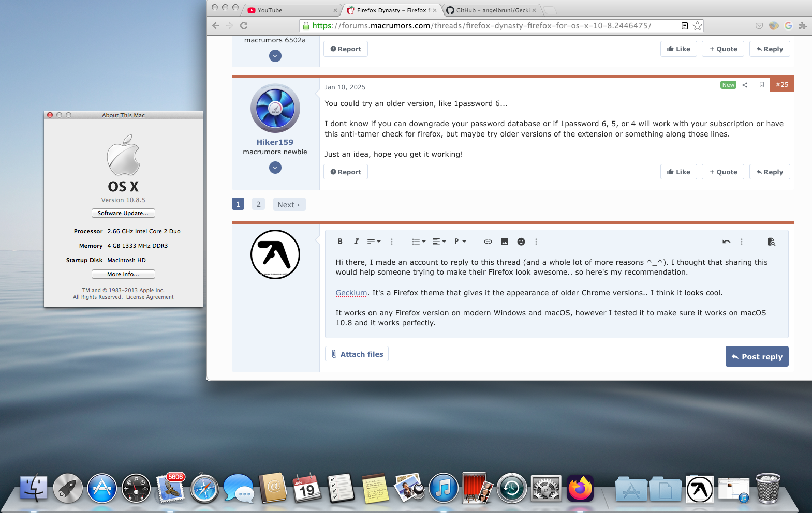This screenshot has width=812, height=513.
Task: Close the YouTube tab
Action: coord(335,10)
